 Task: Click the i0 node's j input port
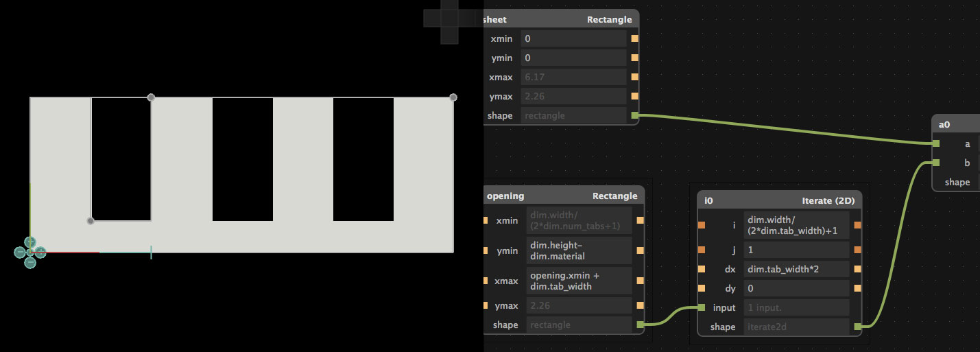(702, 250)
